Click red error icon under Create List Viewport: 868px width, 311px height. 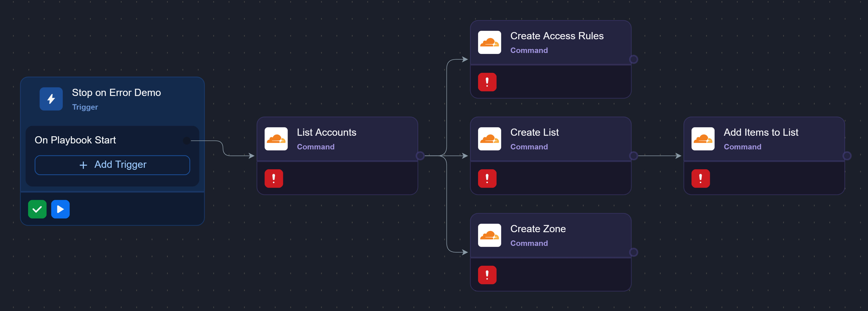click(487, 178)
